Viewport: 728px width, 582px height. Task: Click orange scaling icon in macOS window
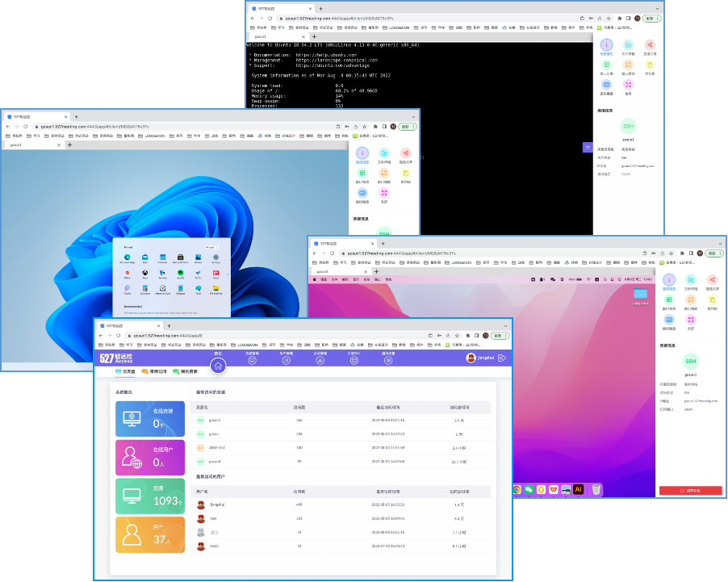coord(691,299)
